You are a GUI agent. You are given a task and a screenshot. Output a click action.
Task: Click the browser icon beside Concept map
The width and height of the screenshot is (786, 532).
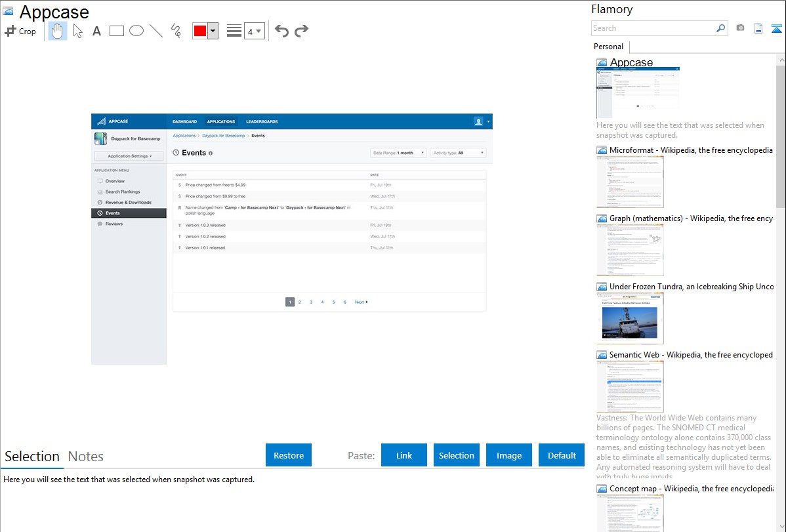(x=602, y=488)
